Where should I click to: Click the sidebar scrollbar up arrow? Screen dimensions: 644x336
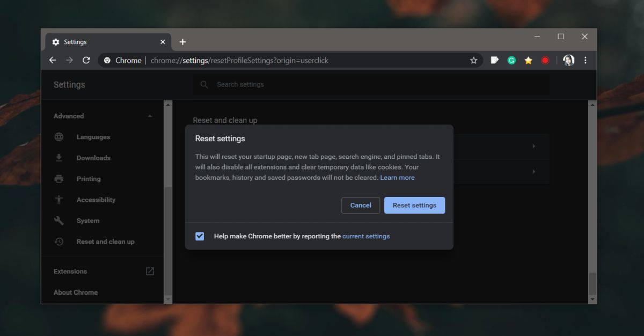(x=168, y=104)
